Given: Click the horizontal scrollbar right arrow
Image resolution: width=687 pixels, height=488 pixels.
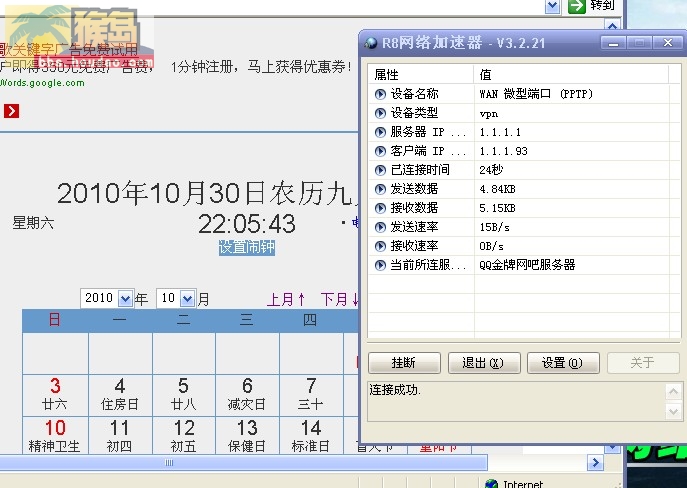Looking at the screenshot, I should tap(595, 463).
